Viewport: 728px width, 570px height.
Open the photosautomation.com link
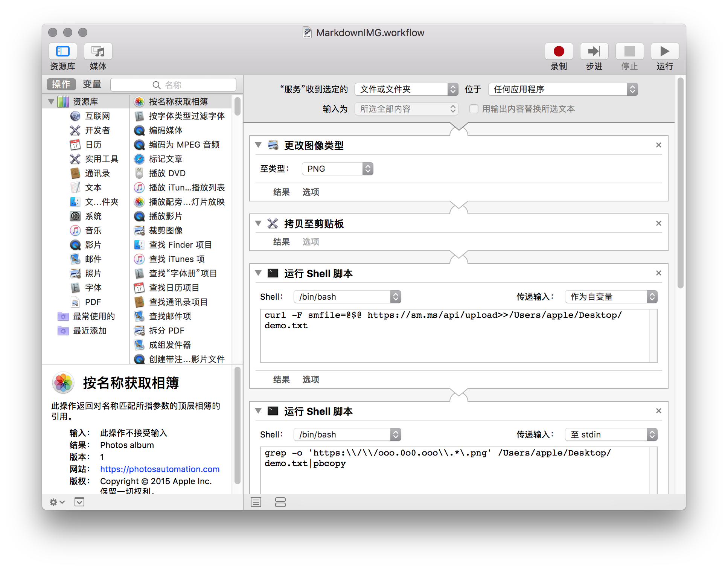pos(160,469)
